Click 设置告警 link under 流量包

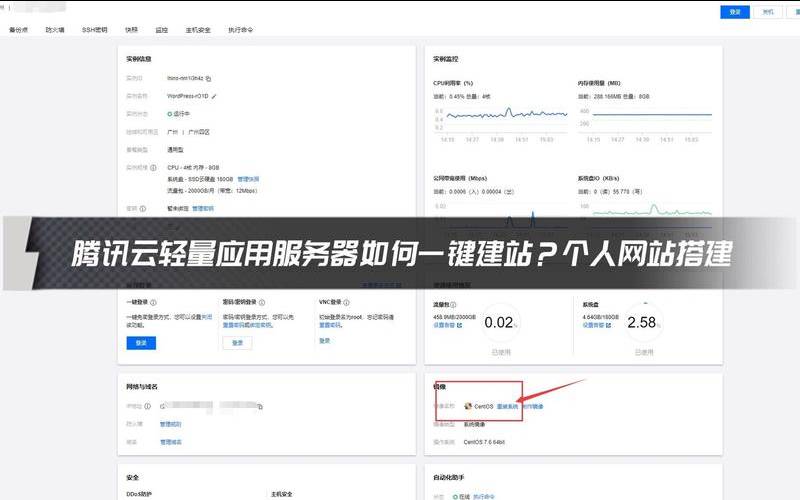tap(443, 325)
